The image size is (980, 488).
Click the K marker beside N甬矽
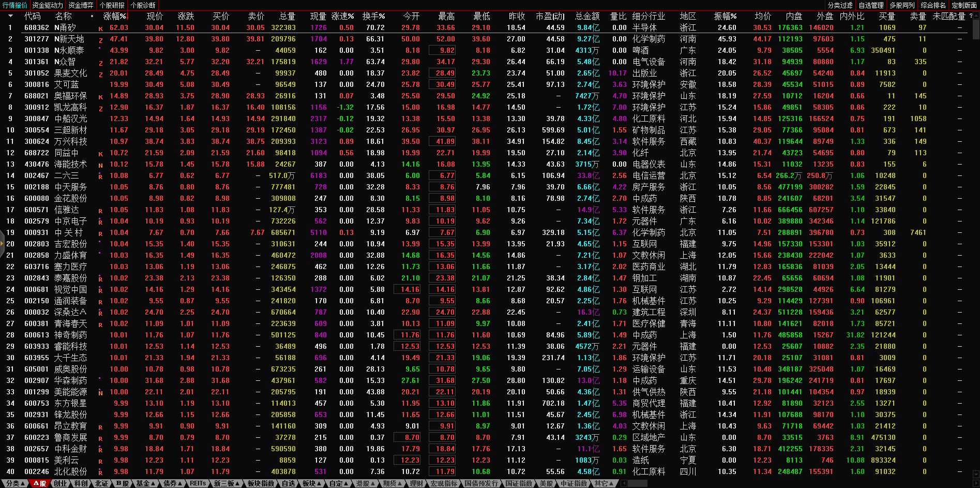100,29
